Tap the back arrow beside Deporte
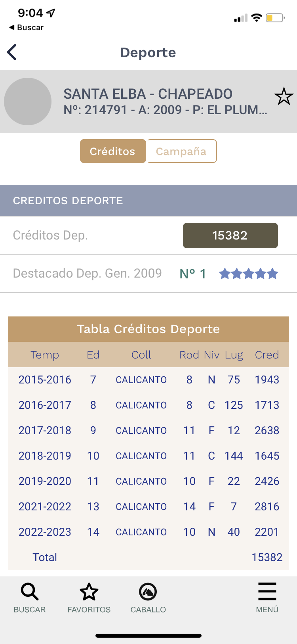Viewport: 297px width, 644px height. point(12,52)
